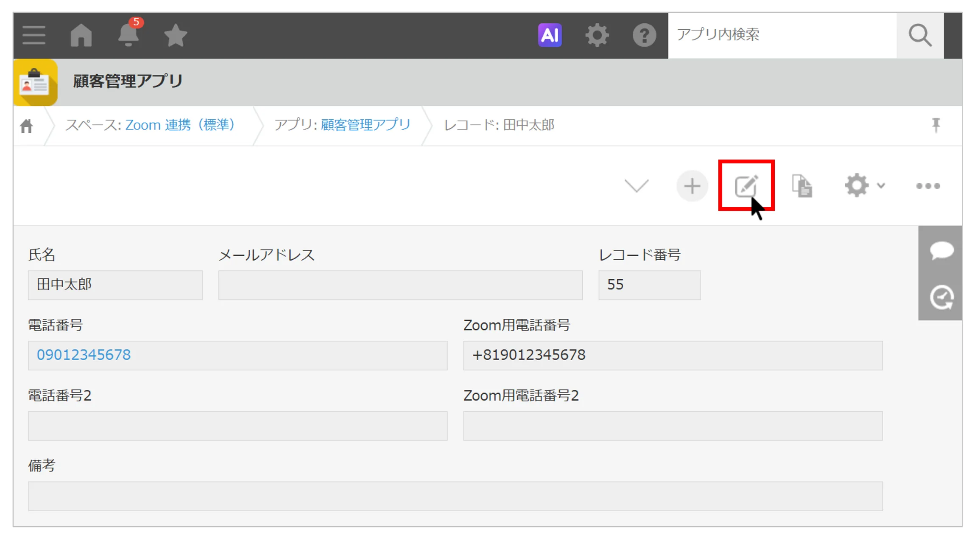Open the record change history icon
The image size is (980, 544).
pos(942,297)
